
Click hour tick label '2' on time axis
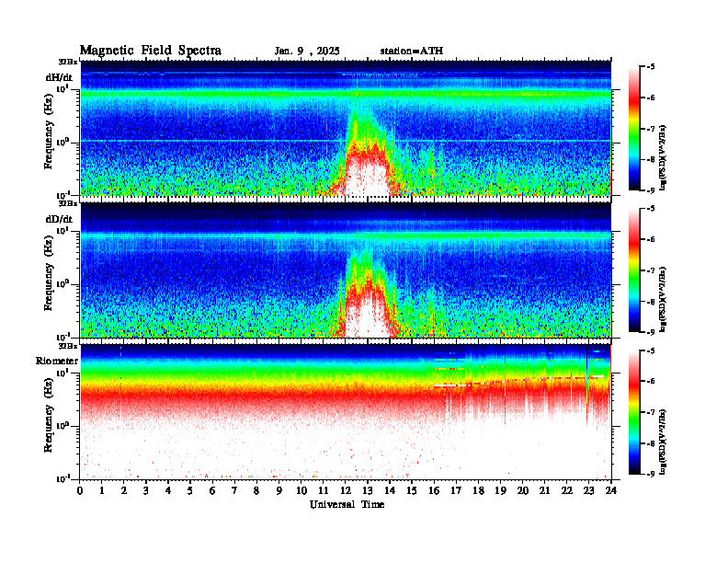tap(124, 491)
